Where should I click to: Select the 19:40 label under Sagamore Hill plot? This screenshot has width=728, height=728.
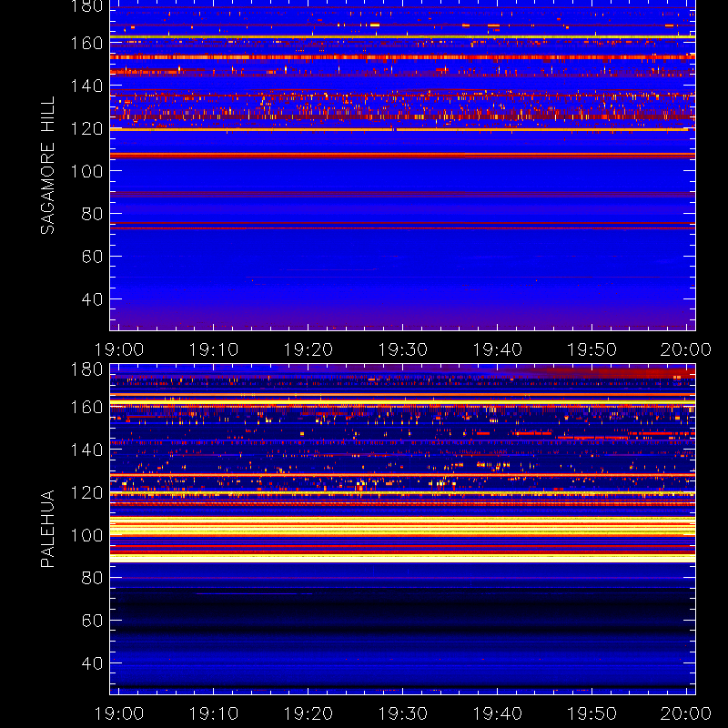click(x=497, y=349)
